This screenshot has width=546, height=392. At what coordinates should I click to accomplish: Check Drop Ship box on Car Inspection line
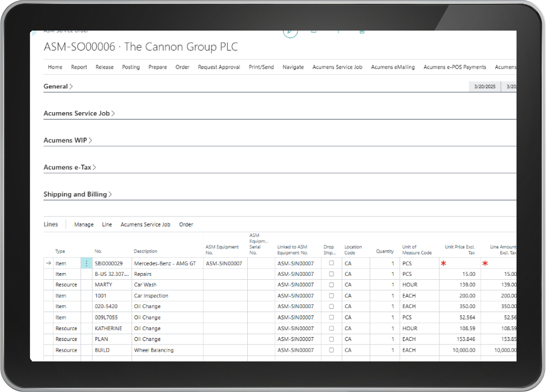point(332,296)
